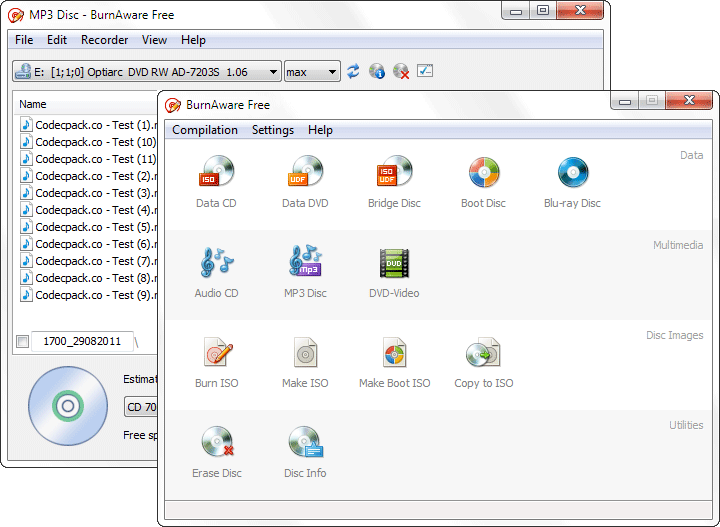
Task: Close the MP3 Disc window
Action: (580, 11)
